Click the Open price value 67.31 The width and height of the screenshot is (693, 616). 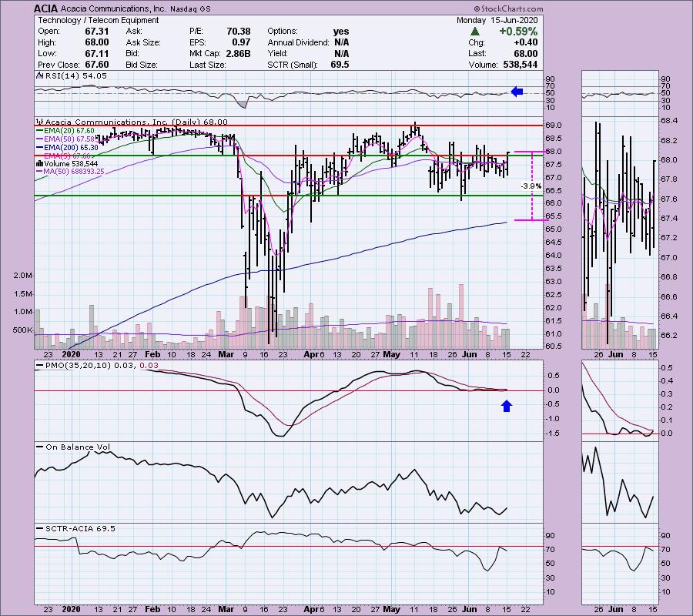coord(97,32)
